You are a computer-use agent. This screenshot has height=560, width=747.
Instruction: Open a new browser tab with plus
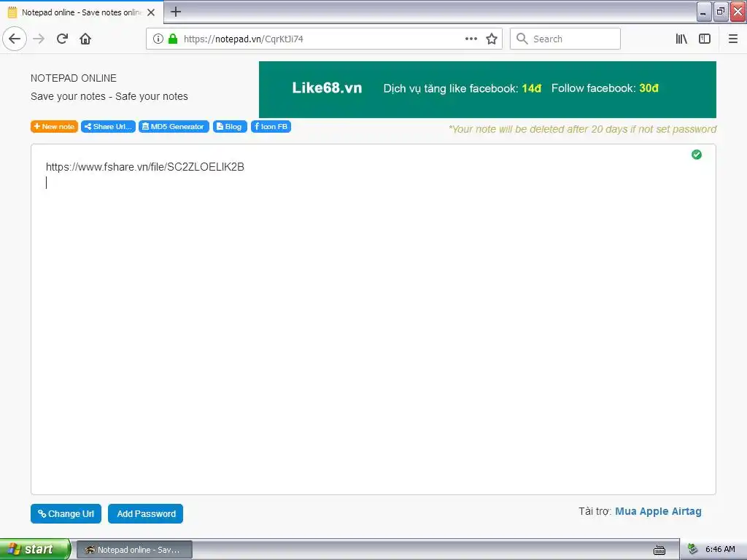coord(176,12)
